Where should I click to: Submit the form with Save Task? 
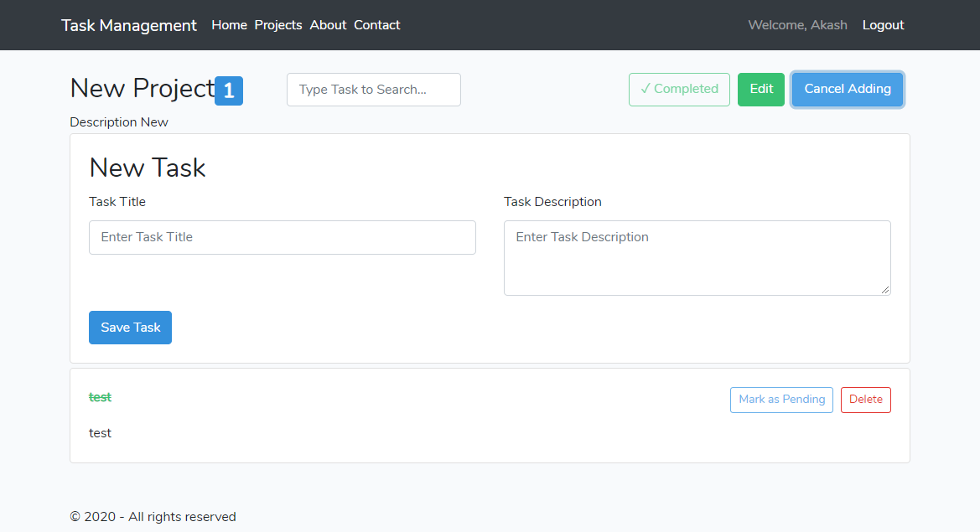(x=130, y=328)
